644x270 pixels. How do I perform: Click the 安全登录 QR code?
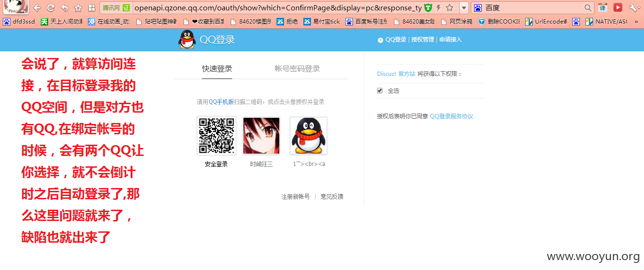[x=217, y=136]
